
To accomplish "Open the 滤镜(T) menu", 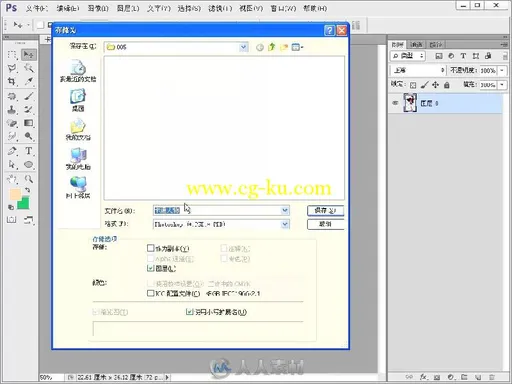I will (220, 8).
